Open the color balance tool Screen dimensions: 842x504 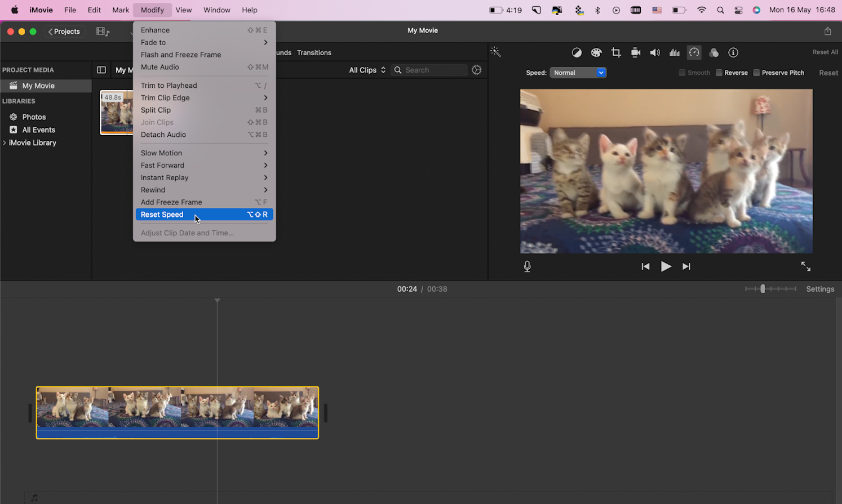[577, 52]
